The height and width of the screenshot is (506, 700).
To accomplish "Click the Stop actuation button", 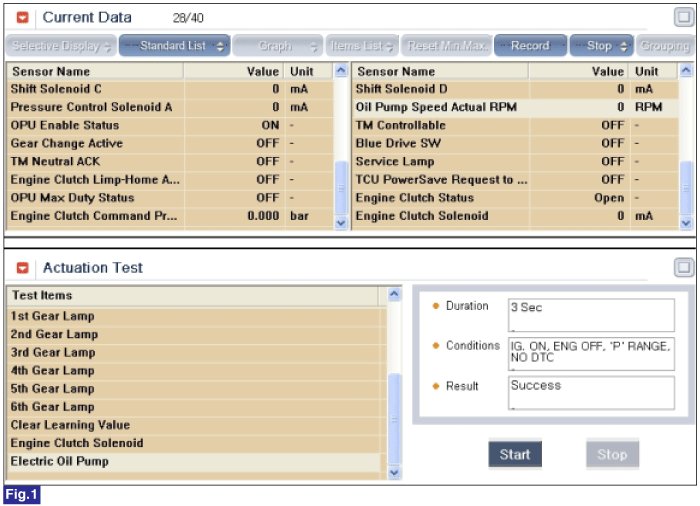I will pyautogui.click(x=611, y=454).
